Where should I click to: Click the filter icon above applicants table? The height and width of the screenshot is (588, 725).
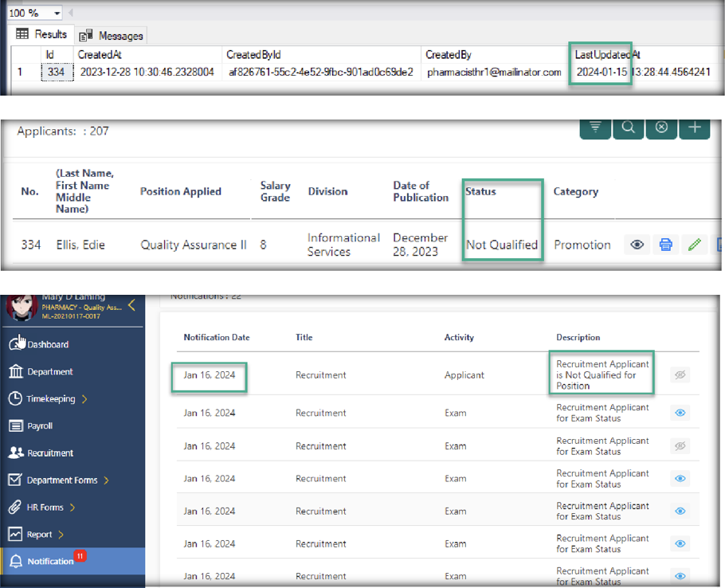coord(595,128)
